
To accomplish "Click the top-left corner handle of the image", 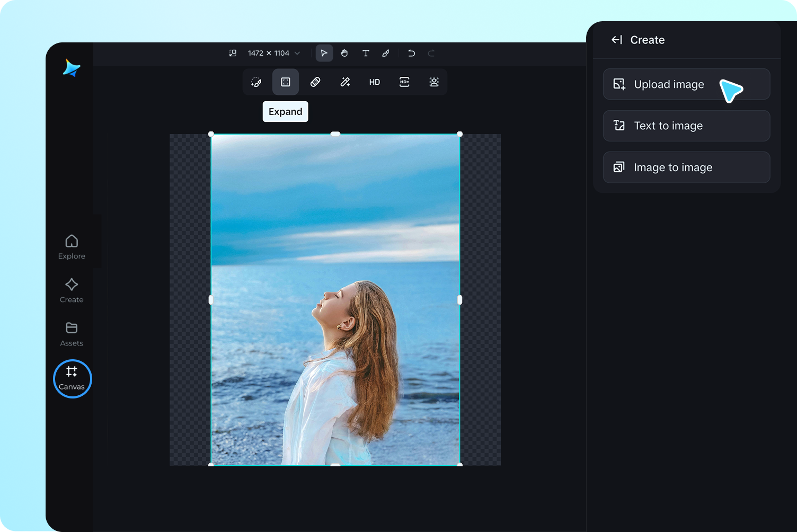I will click(x=211, y=134).
